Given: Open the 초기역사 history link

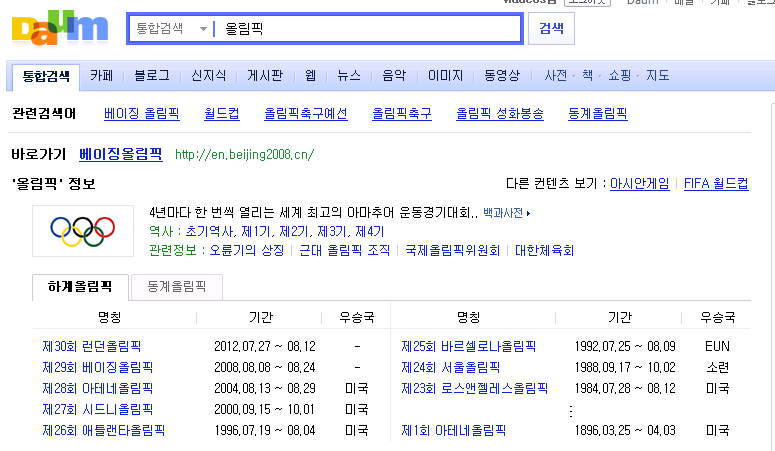Looking at the screenshot, I should click(x=210, y=231).
